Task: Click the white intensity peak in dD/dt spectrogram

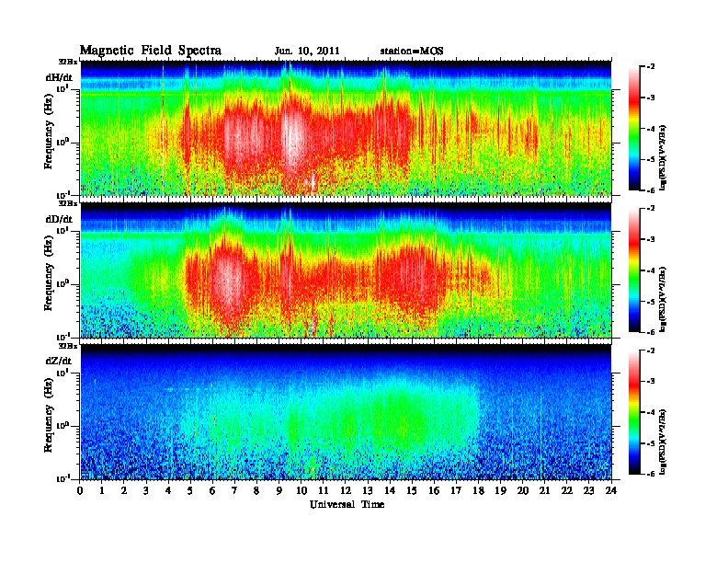Action: pos(229,279)
